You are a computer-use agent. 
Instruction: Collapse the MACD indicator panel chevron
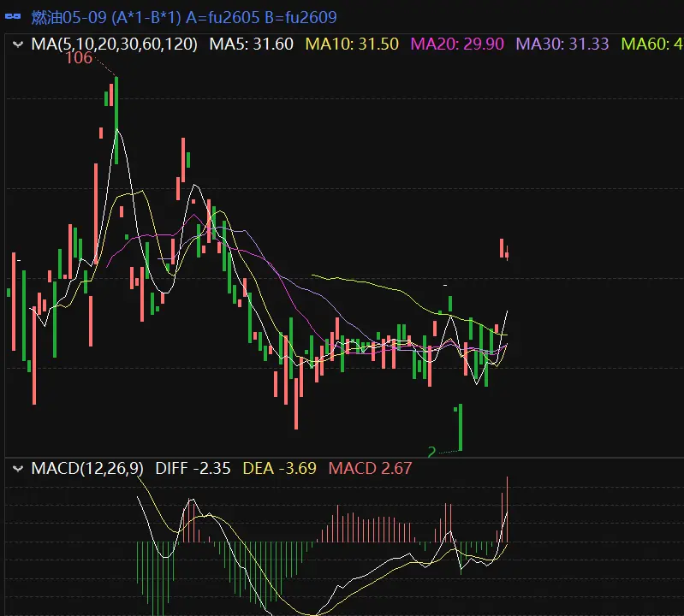[17, 468]
